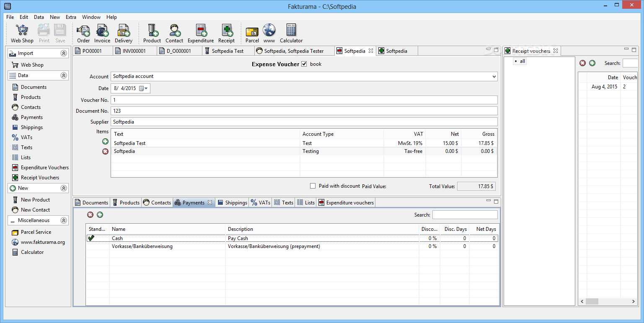Open Expenditure Vouchers in the sidebar

click(x=40, y=168)
